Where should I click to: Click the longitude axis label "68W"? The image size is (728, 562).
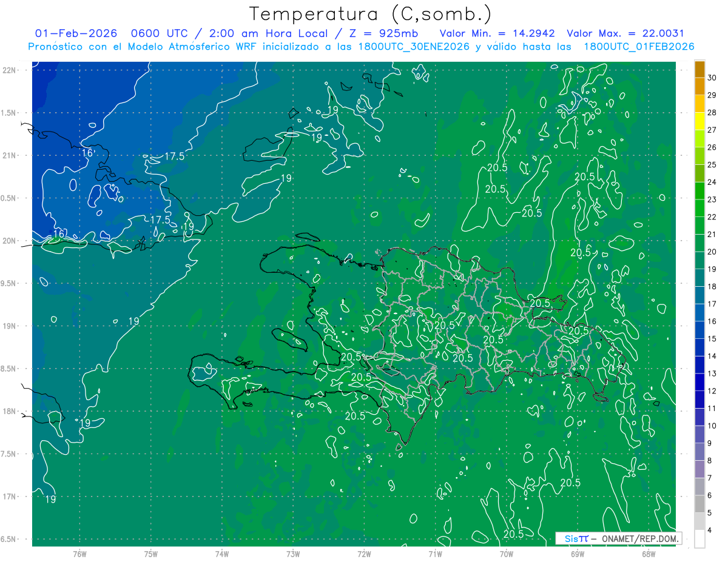(649, 554)
